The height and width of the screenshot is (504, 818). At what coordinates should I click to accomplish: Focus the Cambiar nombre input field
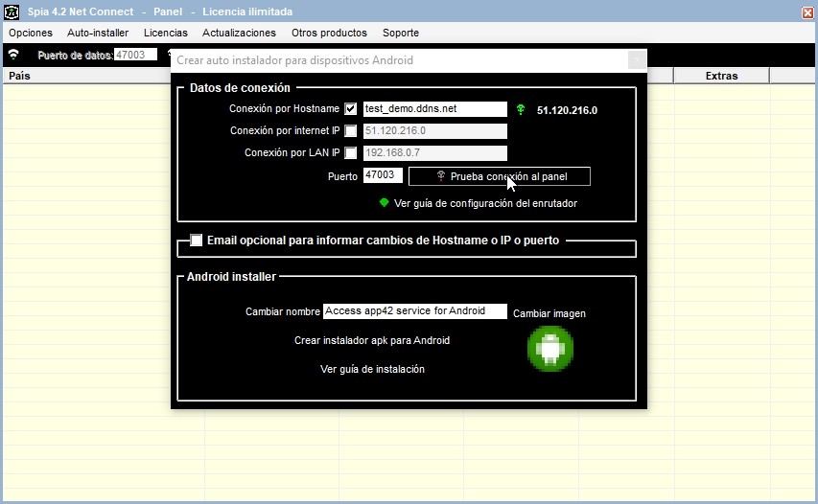(x=414, y=311)
